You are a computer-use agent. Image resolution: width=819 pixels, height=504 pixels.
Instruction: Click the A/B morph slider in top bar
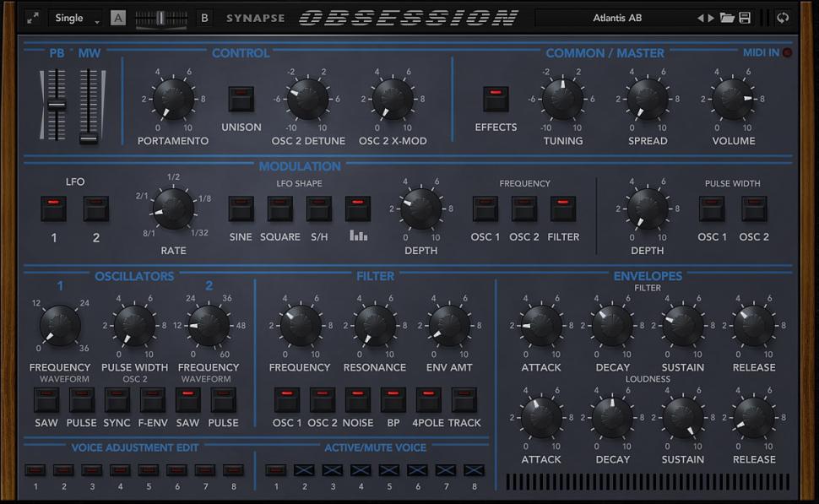click(161, 18)
